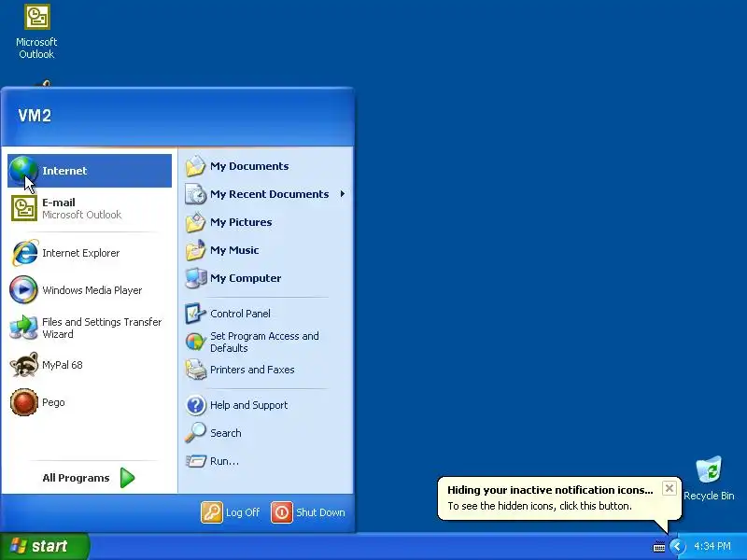Click the E-mail Outlook icon in Start menu
Screen dimensions: 747x560
pyautogui.click(x=24, y=208)
